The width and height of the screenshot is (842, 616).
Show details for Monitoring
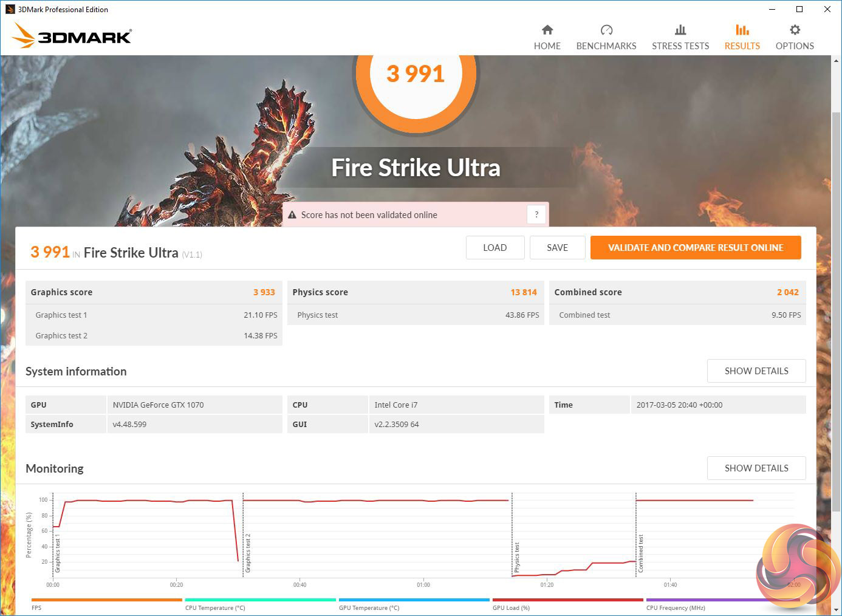pos(756,468)
